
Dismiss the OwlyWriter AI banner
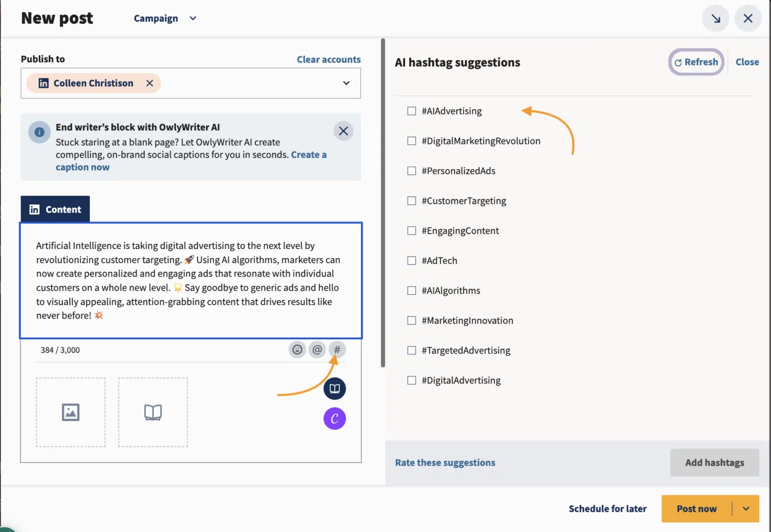[x=343, y=131]
